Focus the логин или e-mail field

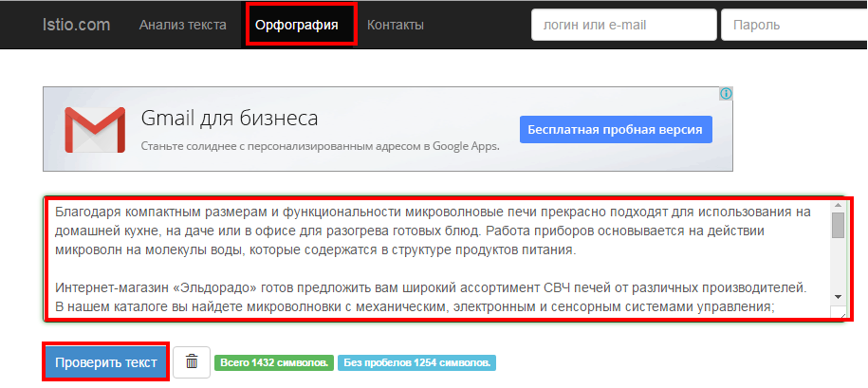coord(624,25)
